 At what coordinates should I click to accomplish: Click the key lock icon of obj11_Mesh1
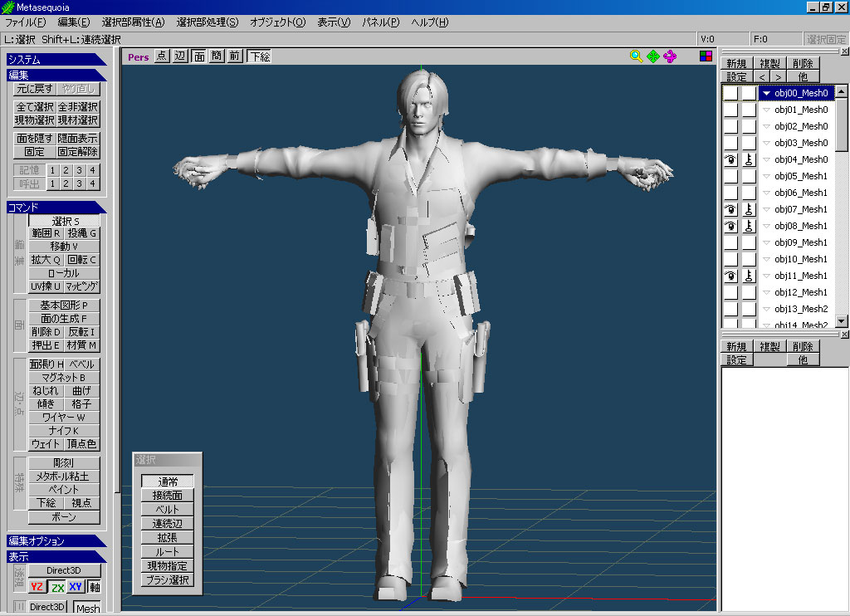pos(749,276)
